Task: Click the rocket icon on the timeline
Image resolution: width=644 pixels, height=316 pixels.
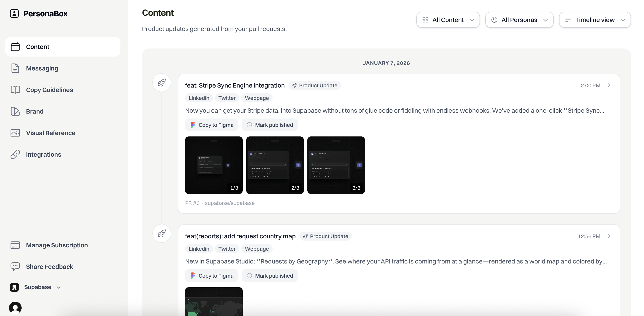Action: click(x=162, y=83)
